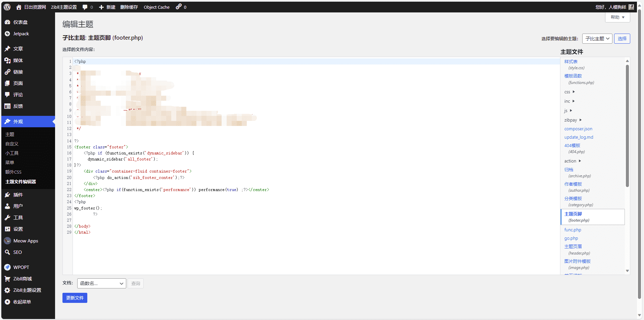Click the SEO magnifier icon
This screenshot has width=644, height=320.
click(x=7, y=252)
